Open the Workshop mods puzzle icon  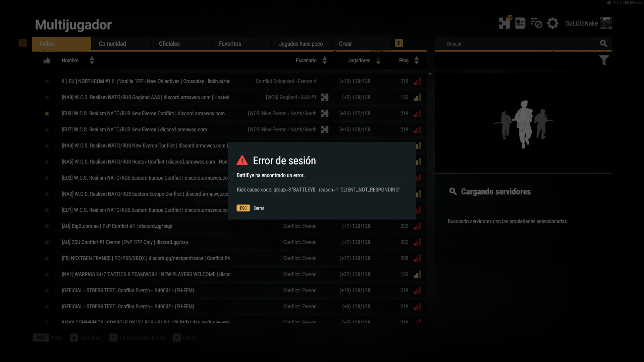[x=504, y=23]
